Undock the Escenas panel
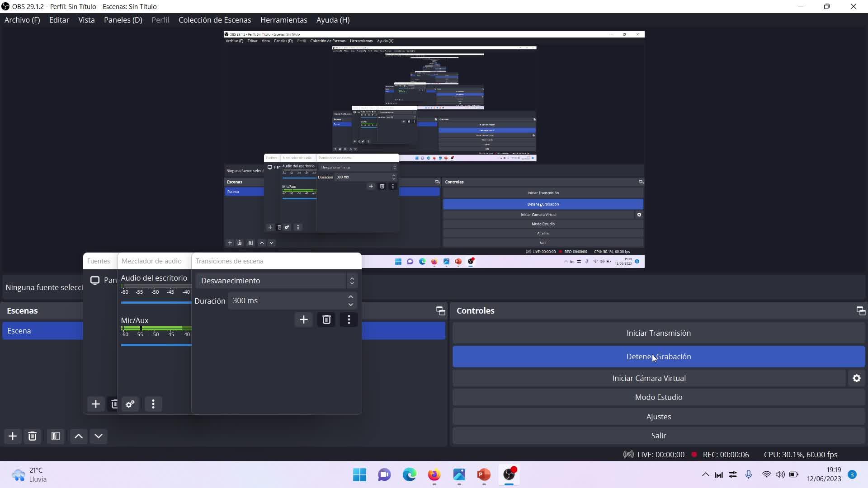Image resolution: width=868 pixels, height=488 pixels. pos(440,311)
